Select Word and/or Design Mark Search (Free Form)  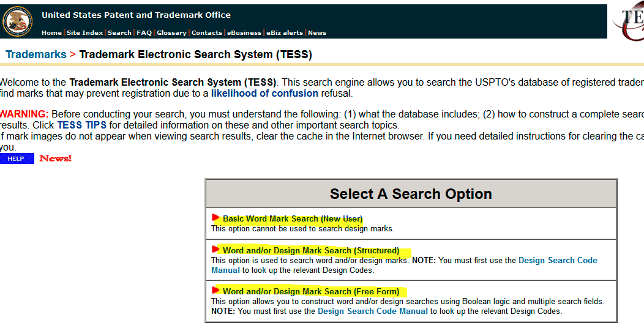pyautogui.click(x=311, y=291)
